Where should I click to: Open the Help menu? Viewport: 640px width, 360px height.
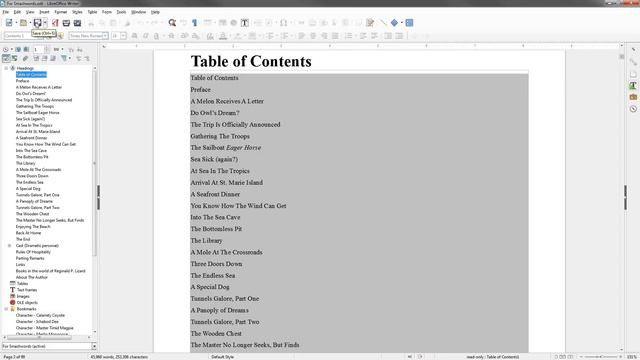(x=155, y=12)
